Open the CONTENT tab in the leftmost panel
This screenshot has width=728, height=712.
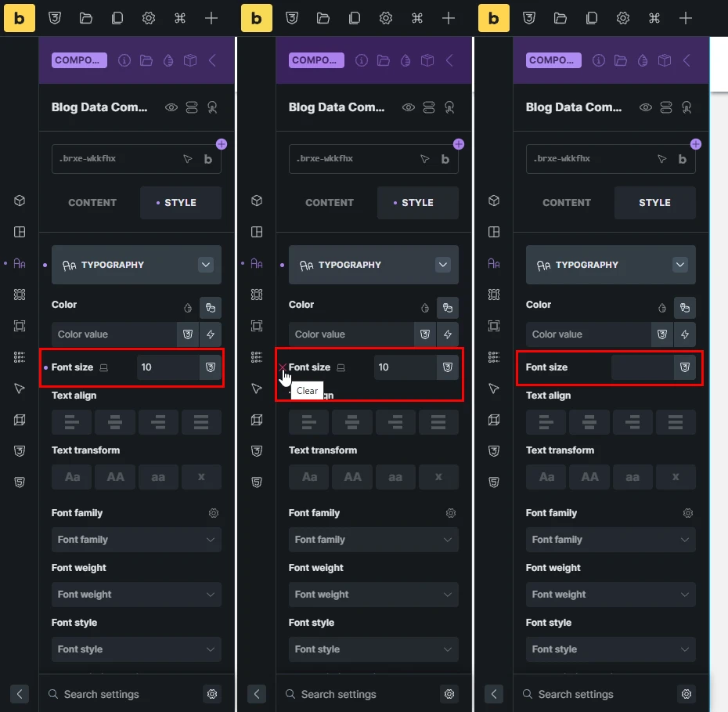click(x=92, y=203)
